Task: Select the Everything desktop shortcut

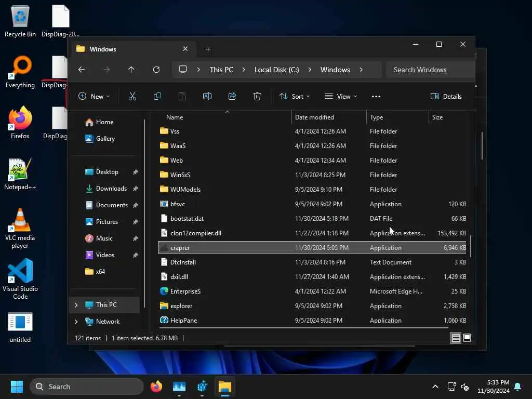Action: pyautogui.click(x=20, y=72)
